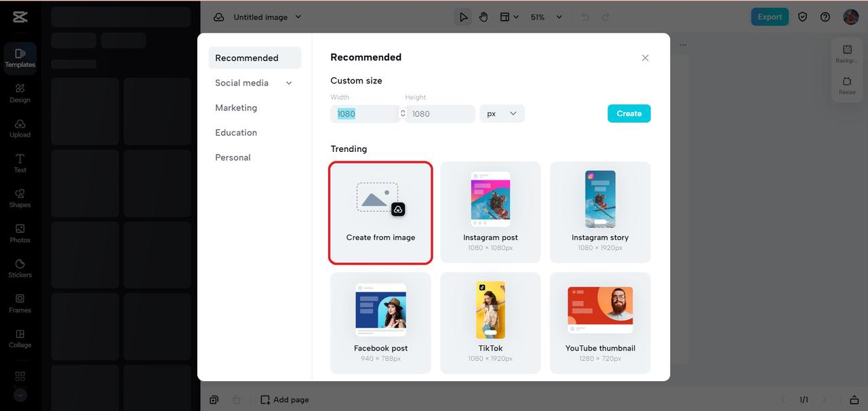The height and width of the screenshot is (411, 868).
Task: Open the Frames sidebar panel
Action: click(20, 303)
